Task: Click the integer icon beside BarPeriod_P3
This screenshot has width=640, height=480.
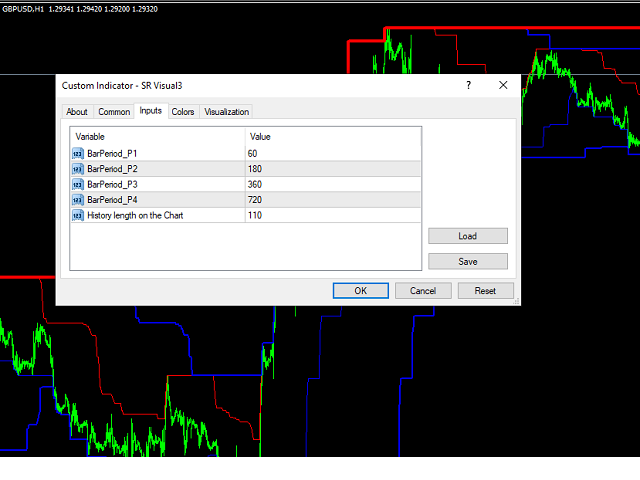Action: (x=78, y=184)
